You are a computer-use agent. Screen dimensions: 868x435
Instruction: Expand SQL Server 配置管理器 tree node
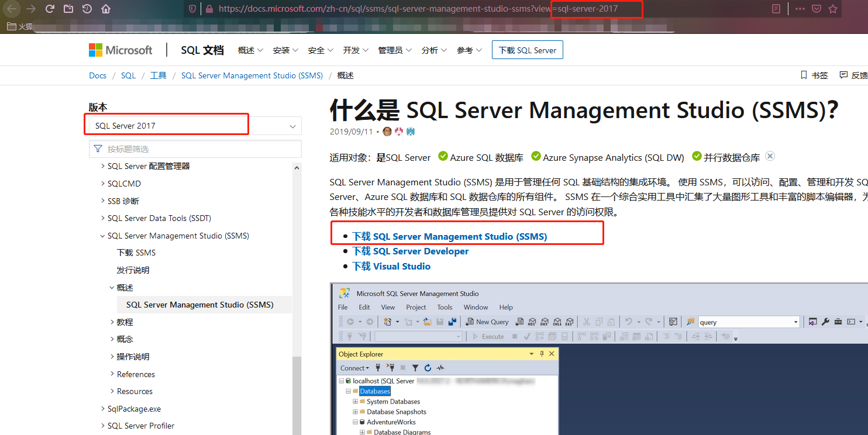click(103, 166)
